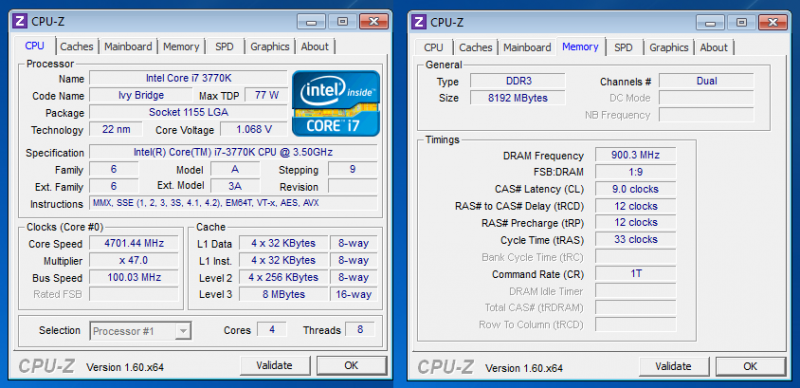Viewport: 800px width, 388px height.
Task: Maximize the left CPU-Z window
Action: pos(342,22)
